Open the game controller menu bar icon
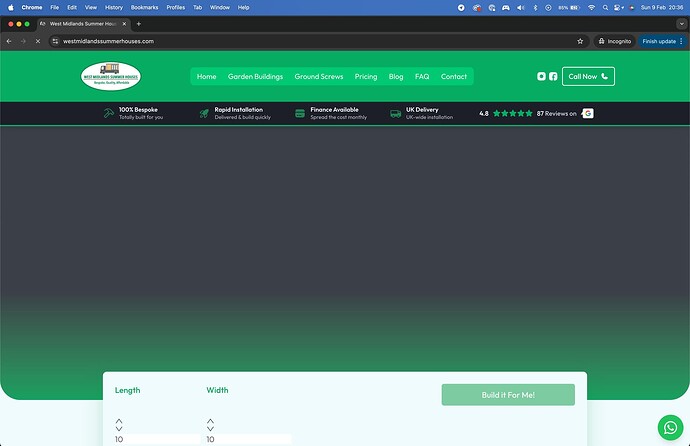Screen dimensions: 690x446 click(506, 7)
